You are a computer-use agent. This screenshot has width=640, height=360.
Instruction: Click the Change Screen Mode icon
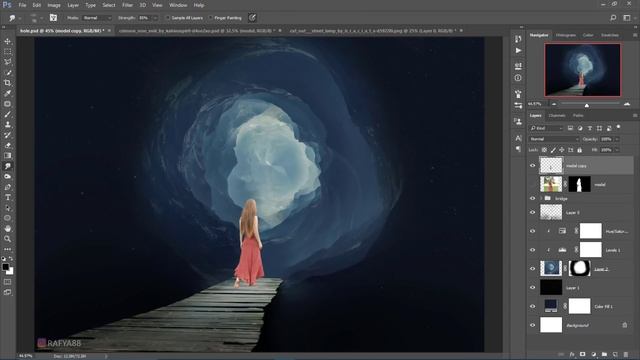pos(7,292)
